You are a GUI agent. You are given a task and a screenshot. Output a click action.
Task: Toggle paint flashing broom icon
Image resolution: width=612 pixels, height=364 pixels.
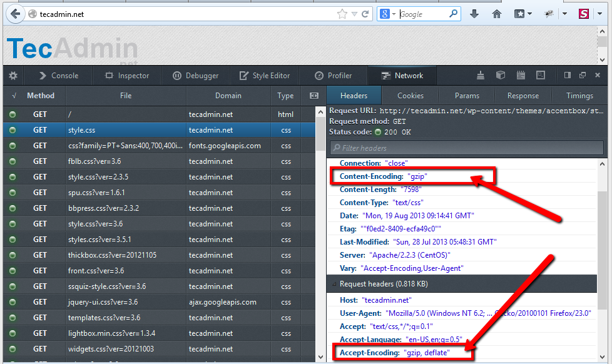pos(480,76)
